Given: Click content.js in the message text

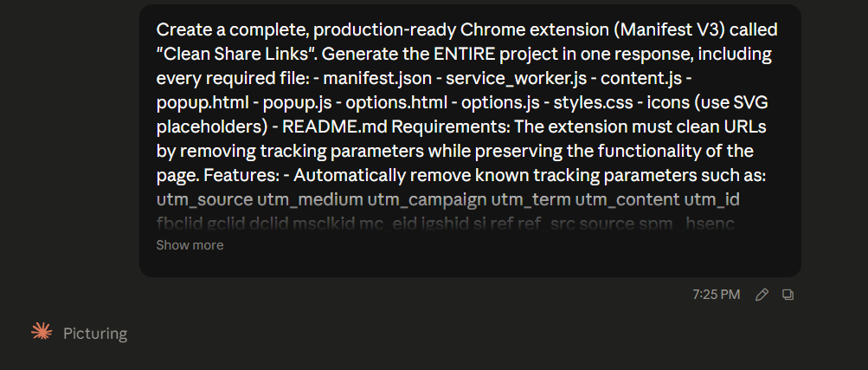Looking at the screenshot, I should tap(641, 78).
